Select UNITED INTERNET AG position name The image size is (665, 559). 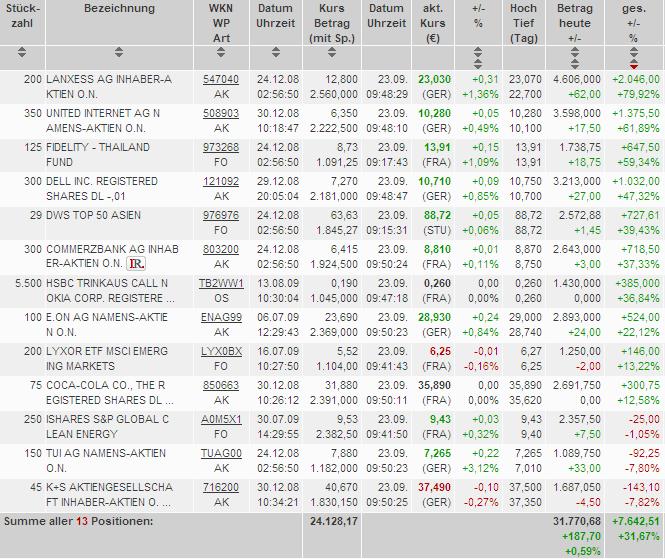click(x=103, y=120)
